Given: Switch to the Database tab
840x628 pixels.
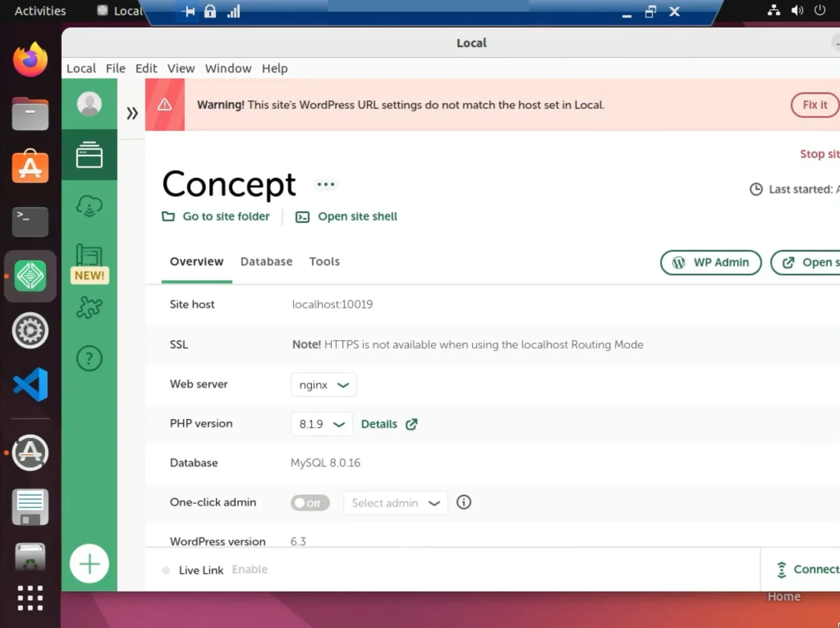Looking at the screenshot, I should coord(266,262).
